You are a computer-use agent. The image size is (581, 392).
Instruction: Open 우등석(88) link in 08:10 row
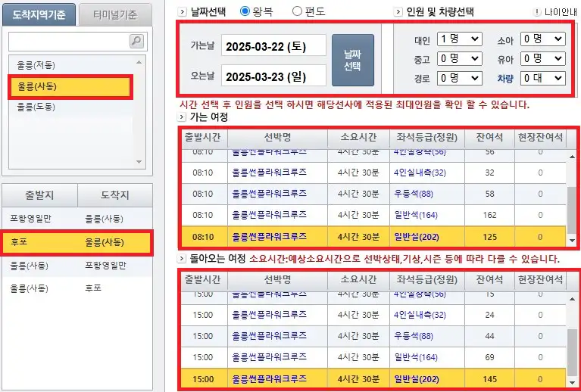pyautogui.click(x=414, y=194)
